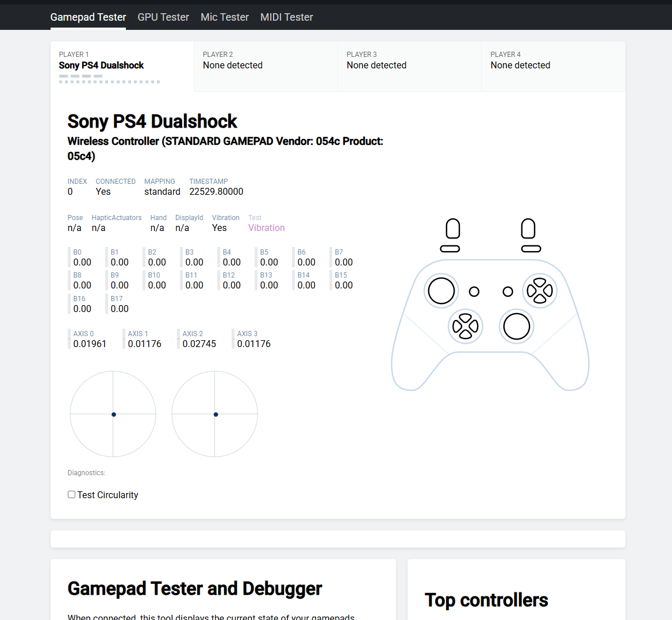672x620 pixels.
Task: Click the D-pad icon on controller diagram
Action: click(x=466, y=326)
